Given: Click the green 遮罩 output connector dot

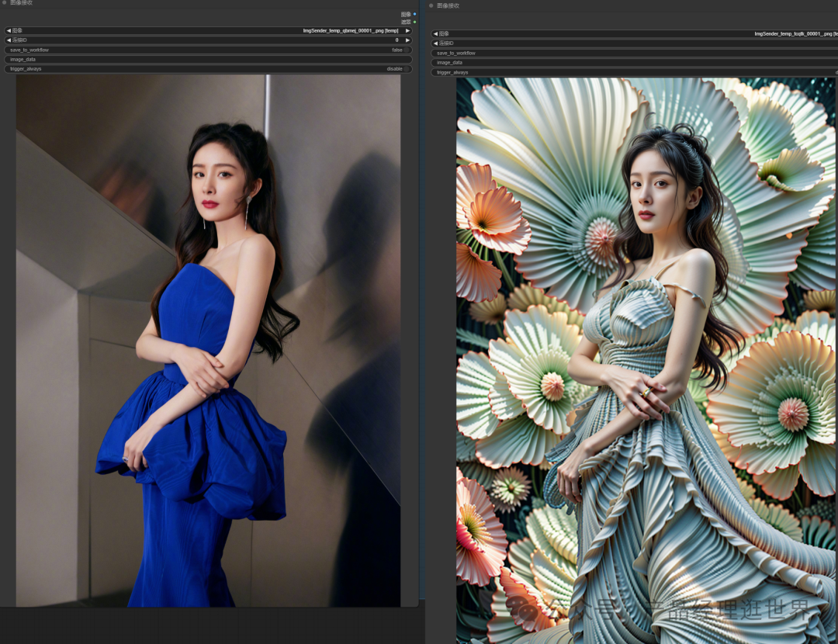Looking at the screenshot, I should tap(414, 22).
